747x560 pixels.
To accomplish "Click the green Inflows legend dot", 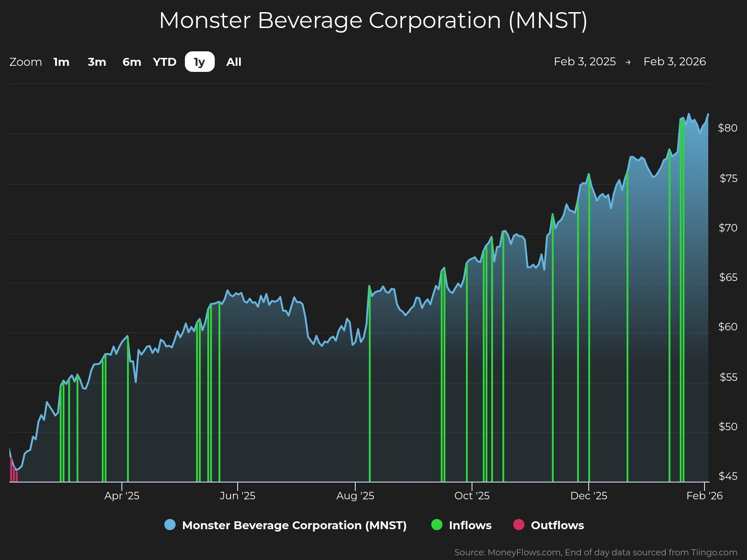I will (x=437, y=525).
